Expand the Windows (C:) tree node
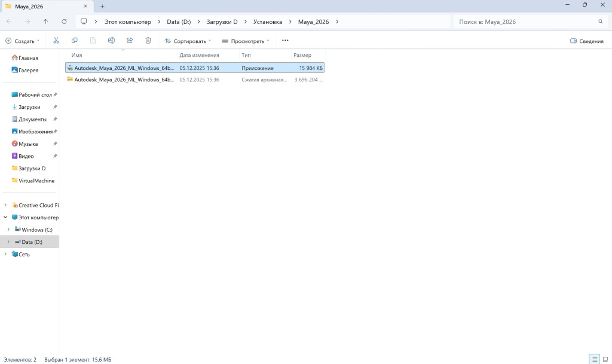 (x=8, y=230)
